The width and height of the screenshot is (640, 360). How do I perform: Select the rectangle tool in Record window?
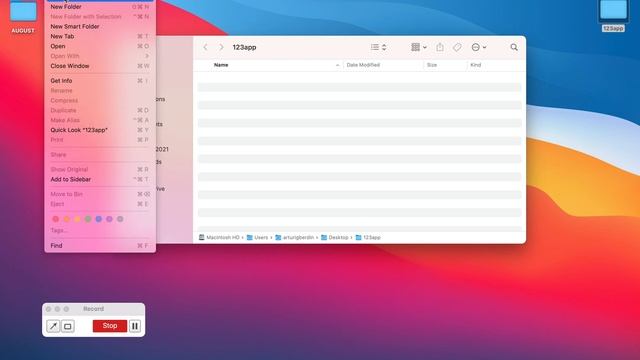coord(68,326)
